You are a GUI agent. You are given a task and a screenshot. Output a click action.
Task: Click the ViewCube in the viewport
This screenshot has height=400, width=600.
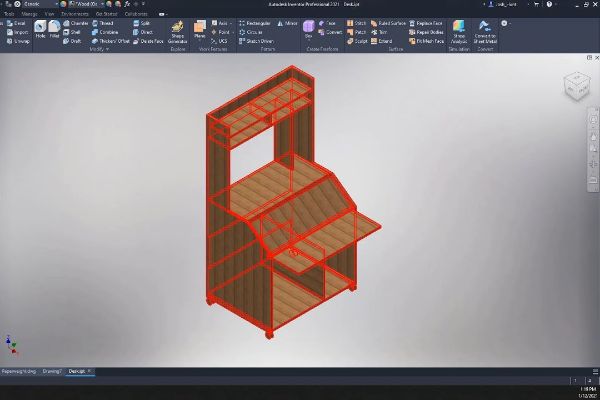coord(577,85)
